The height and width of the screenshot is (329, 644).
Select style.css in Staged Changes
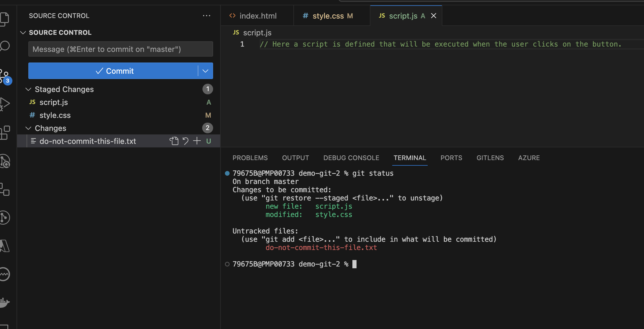pos(119,115)
